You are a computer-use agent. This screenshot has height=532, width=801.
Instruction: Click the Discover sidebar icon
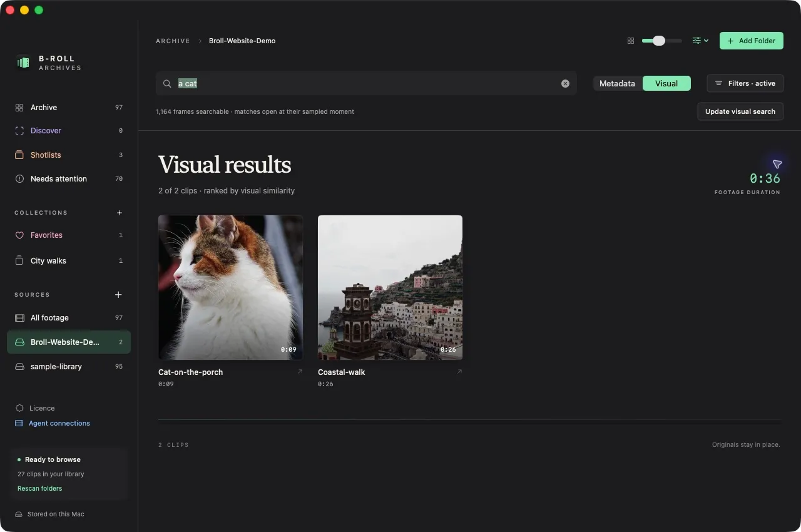pos(19,131)
